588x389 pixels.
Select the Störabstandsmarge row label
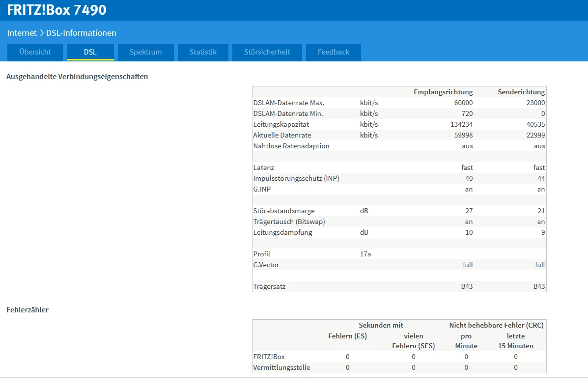tap(284, 211)
